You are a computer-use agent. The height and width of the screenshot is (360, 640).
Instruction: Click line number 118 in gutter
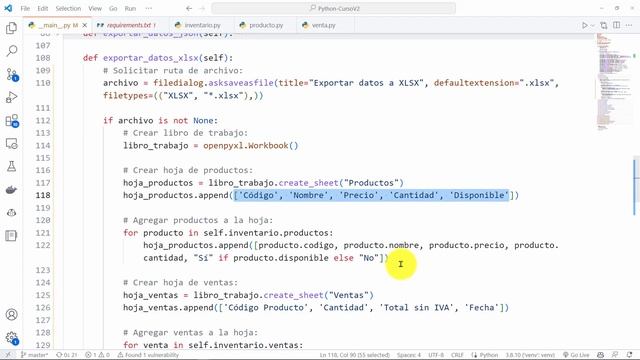43,195
